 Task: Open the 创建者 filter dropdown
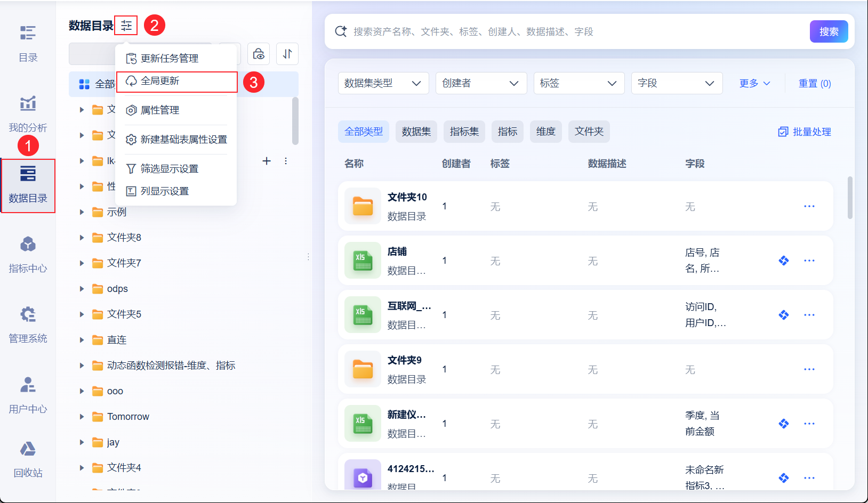[481, 83]
